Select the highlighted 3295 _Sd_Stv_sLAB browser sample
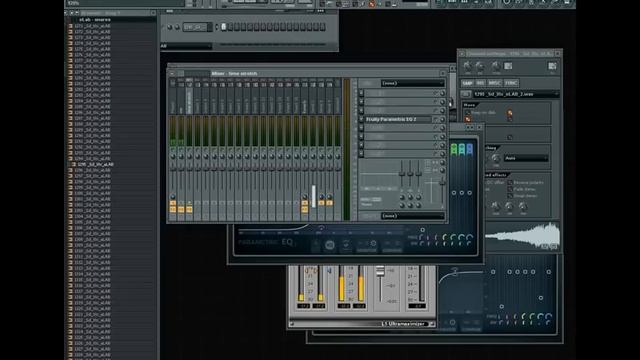 tap(95, 164)
